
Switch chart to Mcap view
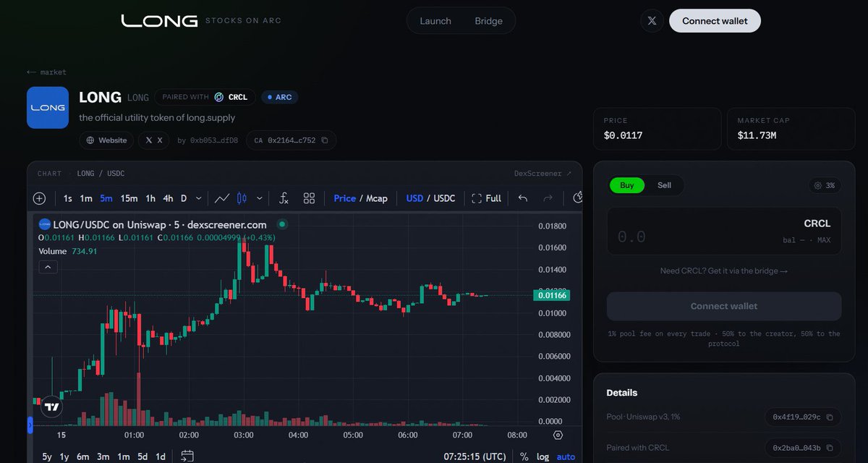click(376, 198)
